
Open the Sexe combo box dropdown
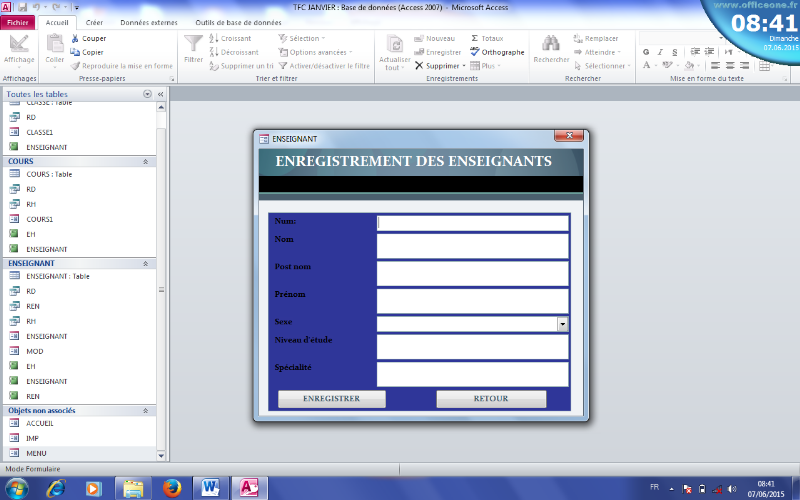click(x=563, y=324)
